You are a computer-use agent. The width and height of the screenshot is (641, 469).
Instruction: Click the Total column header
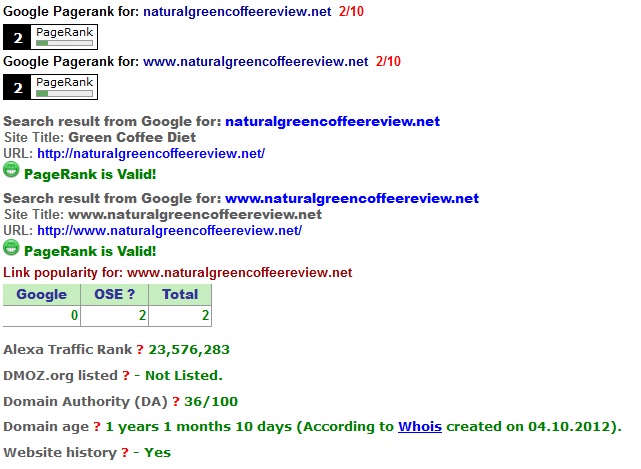pyautogui.click(x=180, y=294)
